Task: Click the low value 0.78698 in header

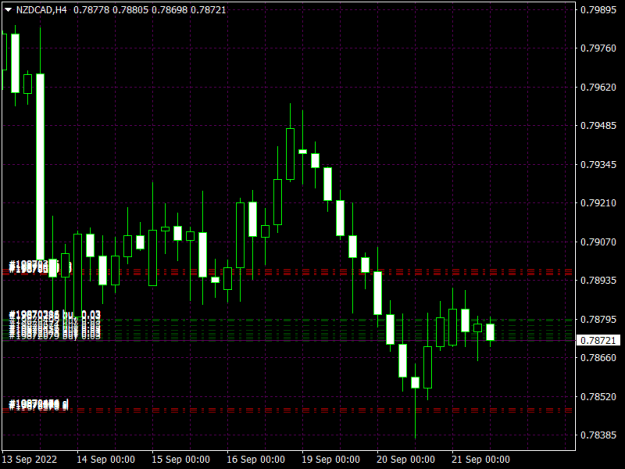Action: (x=169, y=10)
